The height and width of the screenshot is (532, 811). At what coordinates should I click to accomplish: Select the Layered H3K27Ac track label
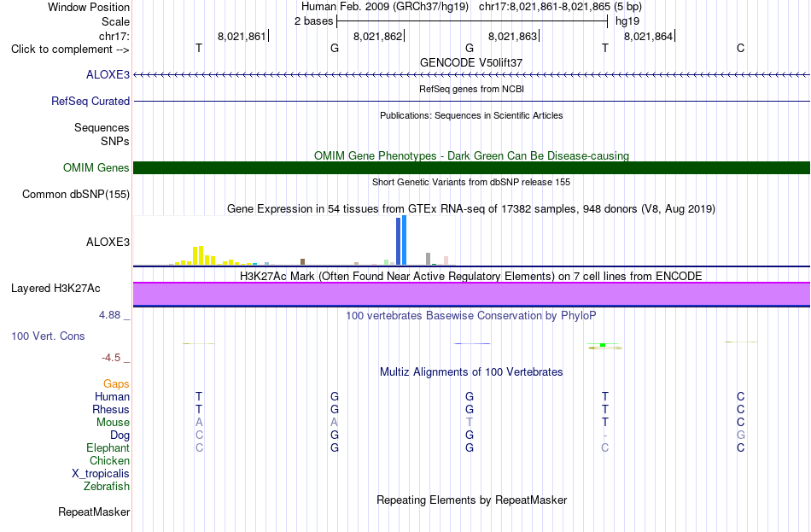click(x=55, y=289)
